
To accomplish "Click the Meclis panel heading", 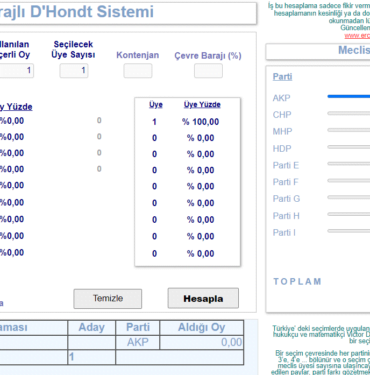I will (x=354, y=50).
